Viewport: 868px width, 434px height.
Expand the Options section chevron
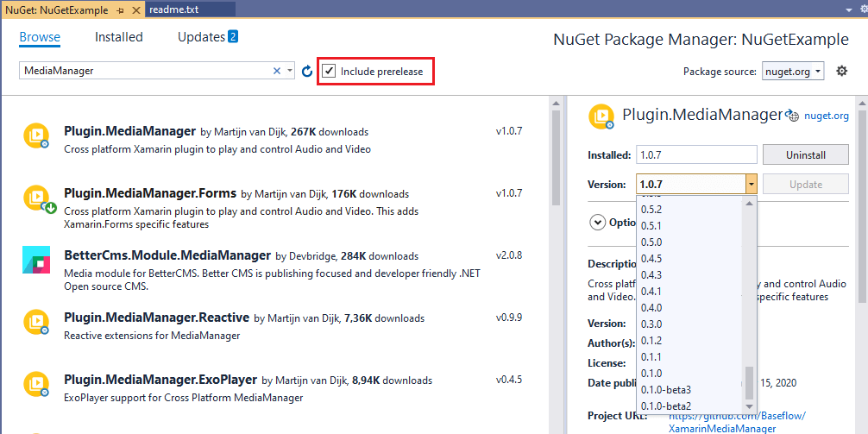[x=598, y=223]
